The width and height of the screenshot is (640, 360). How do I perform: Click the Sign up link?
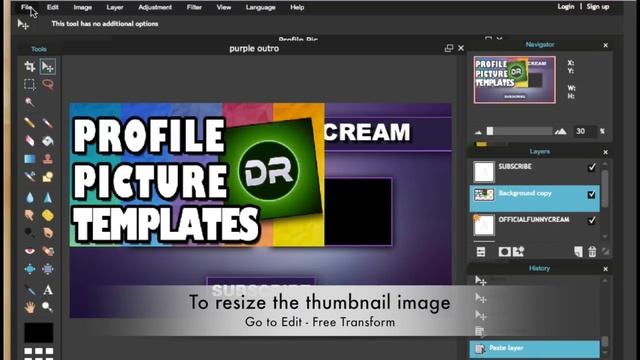[x=598, y=7]
